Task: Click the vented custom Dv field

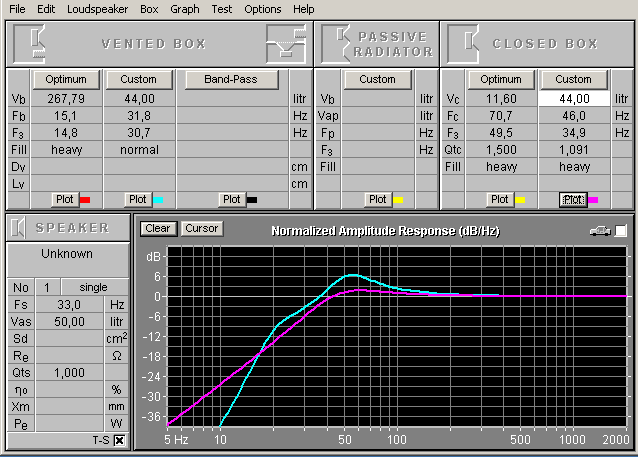Action: (x=140, y=167)
